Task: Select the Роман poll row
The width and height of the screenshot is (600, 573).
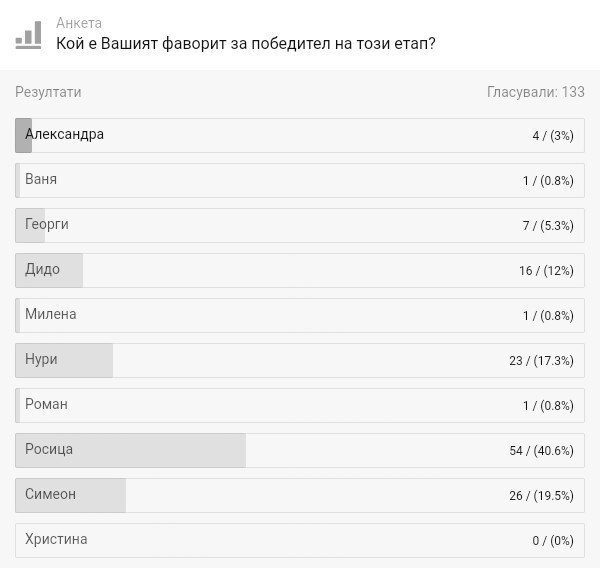Action: 300,405
